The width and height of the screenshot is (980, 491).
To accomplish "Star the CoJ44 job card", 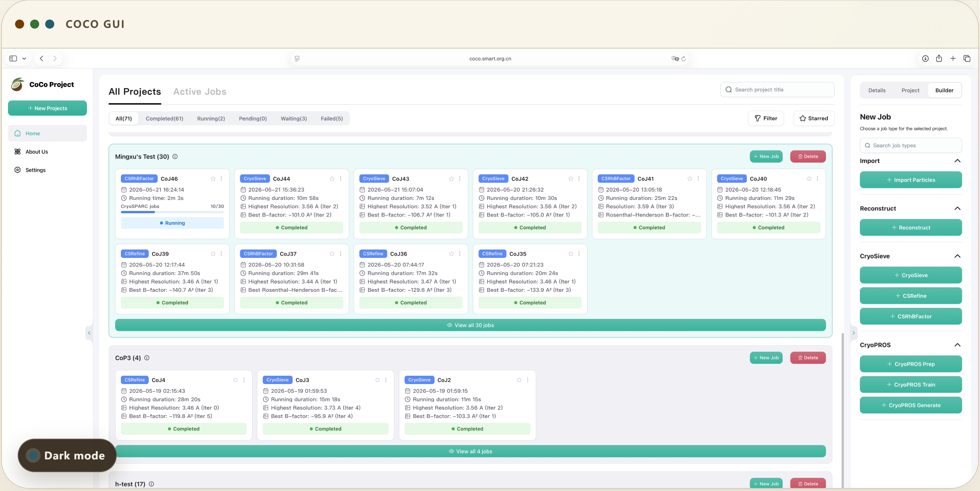I will 332,179.
